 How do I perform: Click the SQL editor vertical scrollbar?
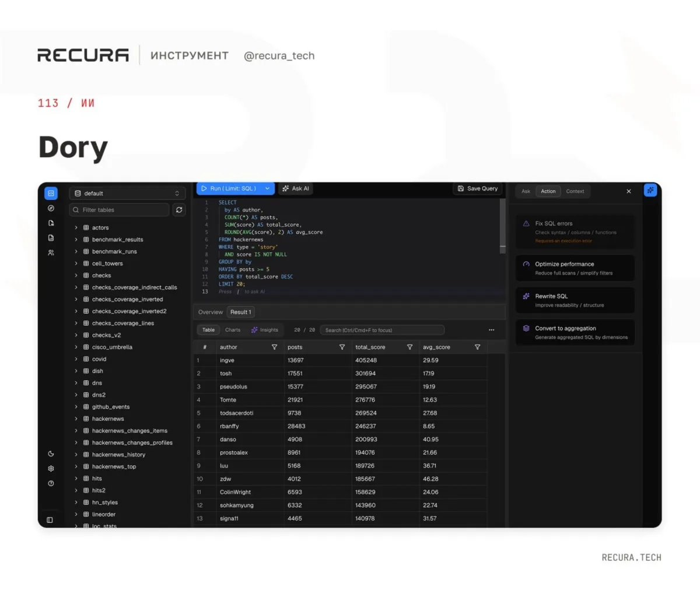coord(503,226)
